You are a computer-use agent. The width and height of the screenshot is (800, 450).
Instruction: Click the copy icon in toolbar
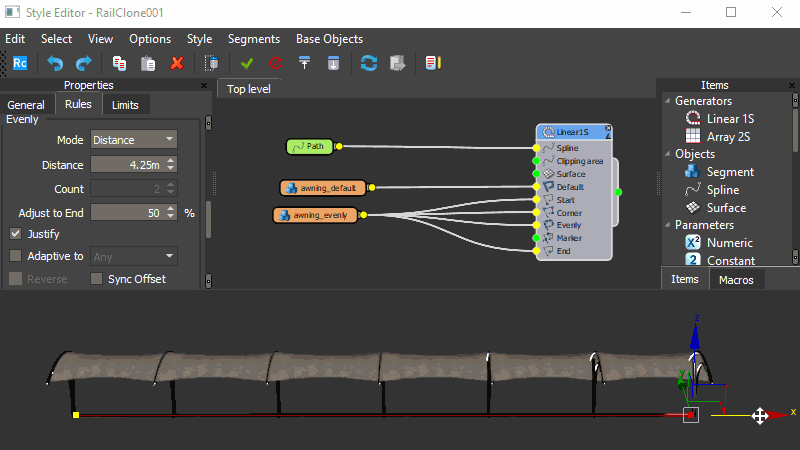point(119,63)
